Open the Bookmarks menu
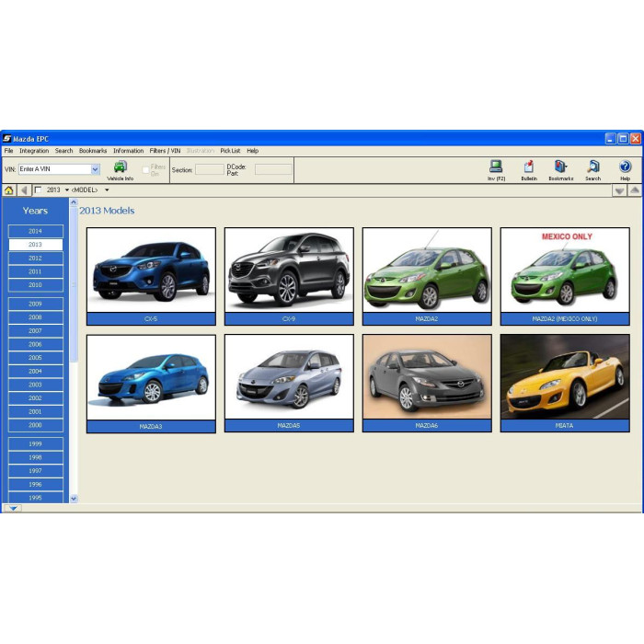644x644 pixels. (93, 151)
